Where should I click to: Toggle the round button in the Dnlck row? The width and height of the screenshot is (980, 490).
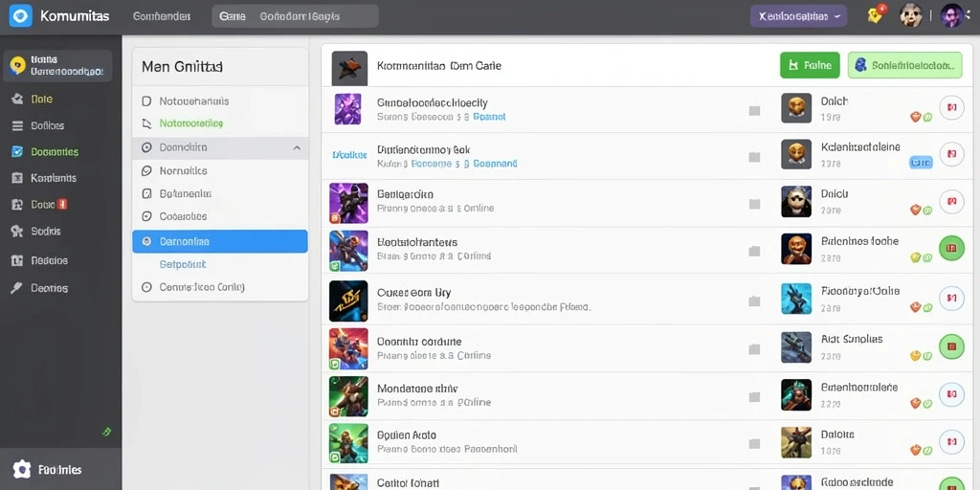click(x=952, y=202)
